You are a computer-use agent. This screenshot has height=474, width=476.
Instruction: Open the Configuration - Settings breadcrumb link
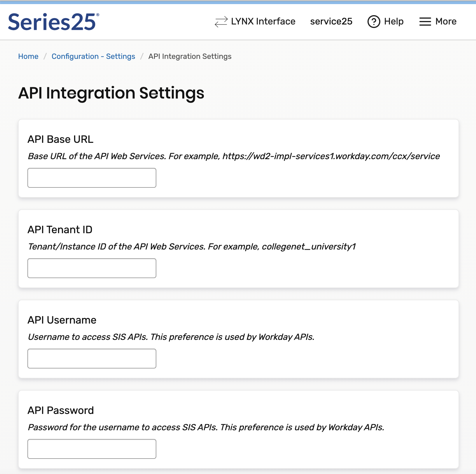point(93,56)
